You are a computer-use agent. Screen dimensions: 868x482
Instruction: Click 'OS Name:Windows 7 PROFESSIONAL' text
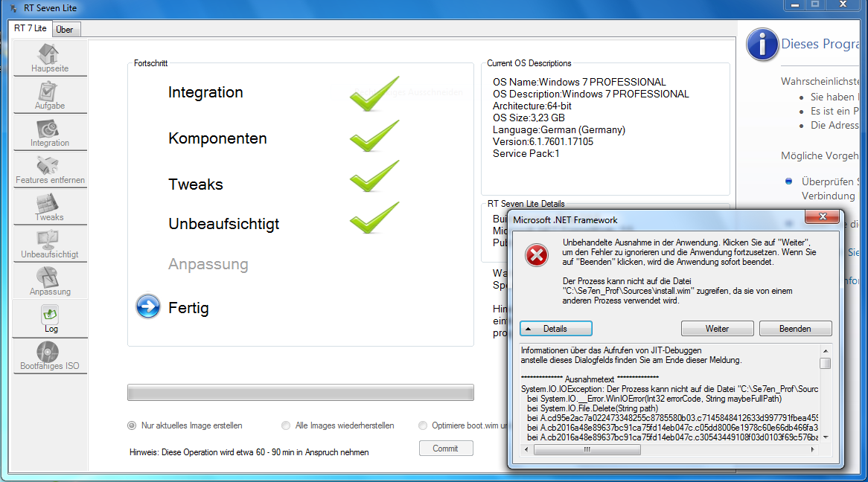click(579, 82)
